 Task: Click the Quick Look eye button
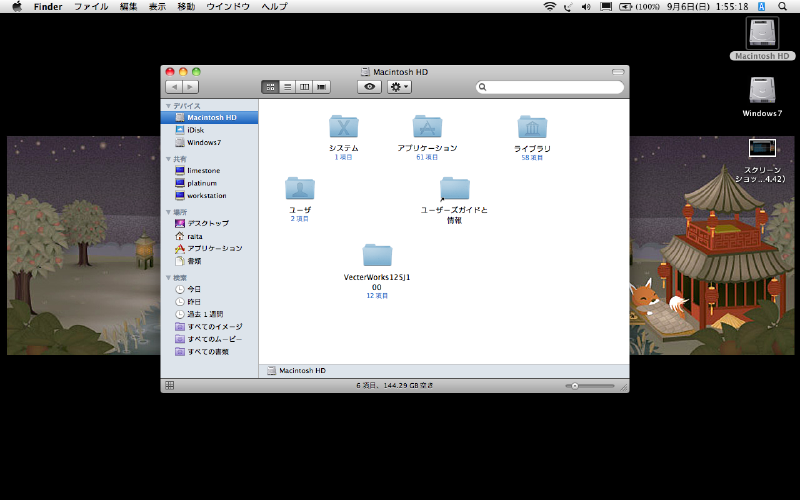coord(370,87)
